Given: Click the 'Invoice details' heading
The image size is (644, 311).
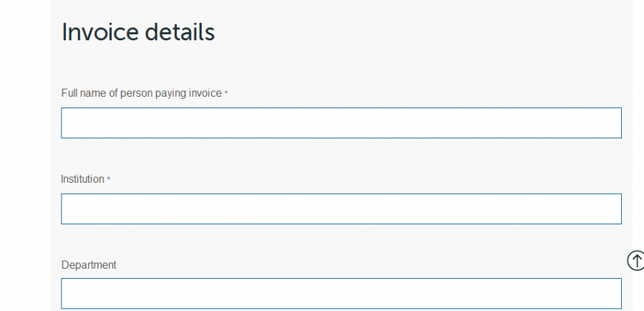Looking at the screenshot, I should click(x=138, y=32).
